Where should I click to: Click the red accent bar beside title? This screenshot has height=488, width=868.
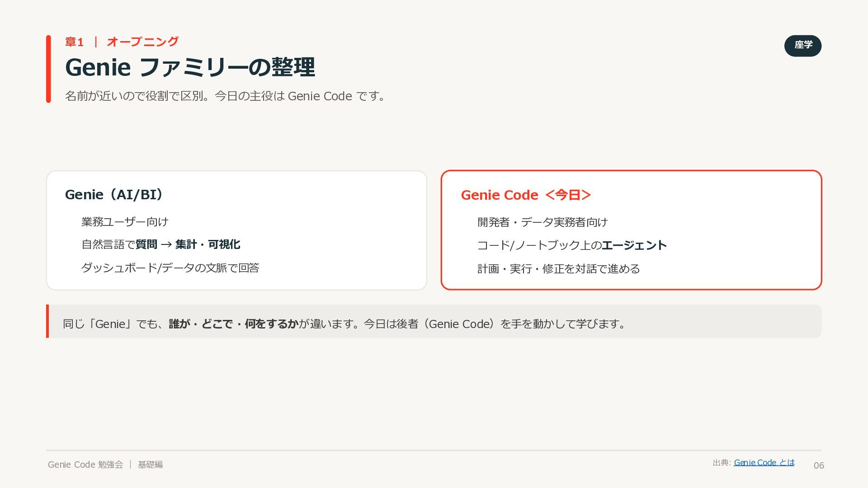click(48, 69)
